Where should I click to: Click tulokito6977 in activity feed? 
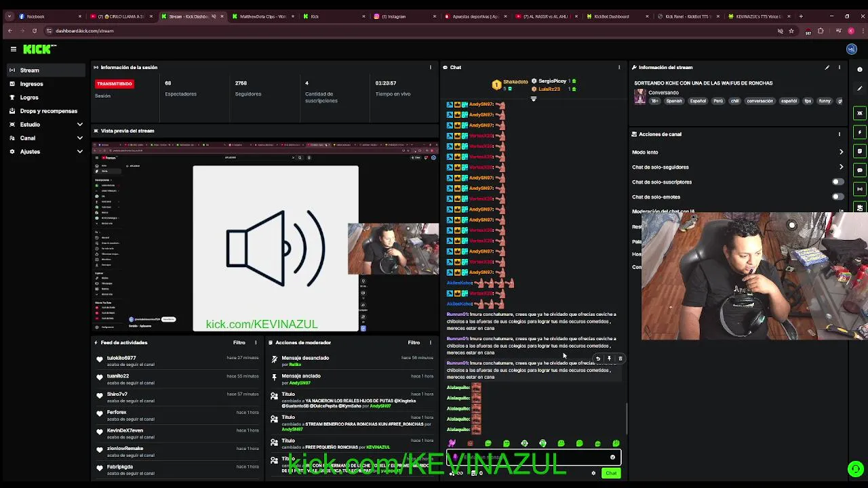tap(121, 358)
